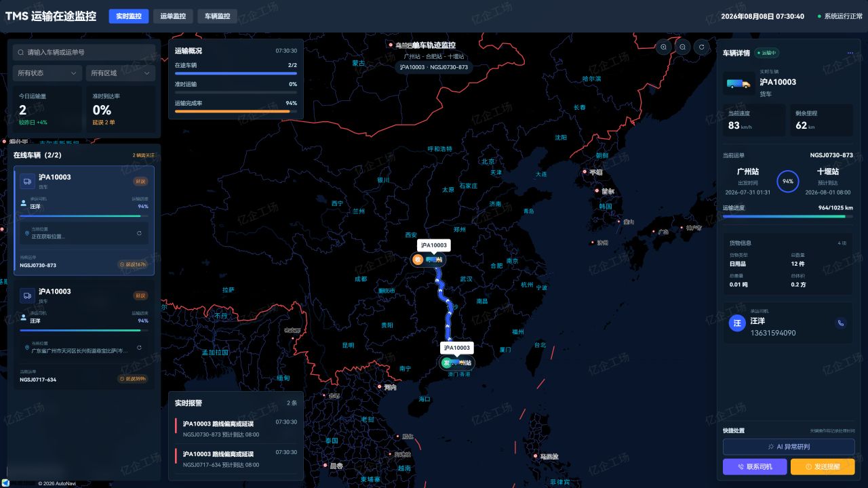The width and height of the screenshot is (868, 488).
Task: Click the green start marker on map route
Action: 446,363
